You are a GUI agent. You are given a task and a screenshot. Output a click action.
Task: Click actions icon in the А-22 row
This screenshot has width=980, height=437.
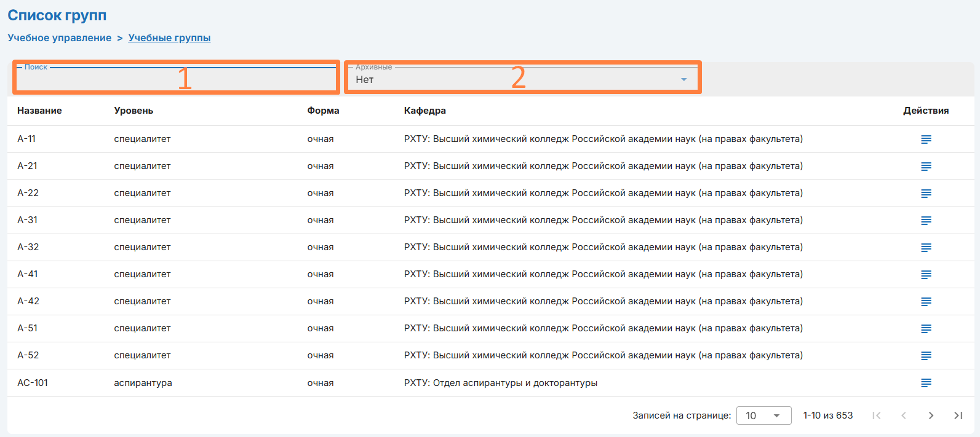pyautogui.click(x=926, y=194)
